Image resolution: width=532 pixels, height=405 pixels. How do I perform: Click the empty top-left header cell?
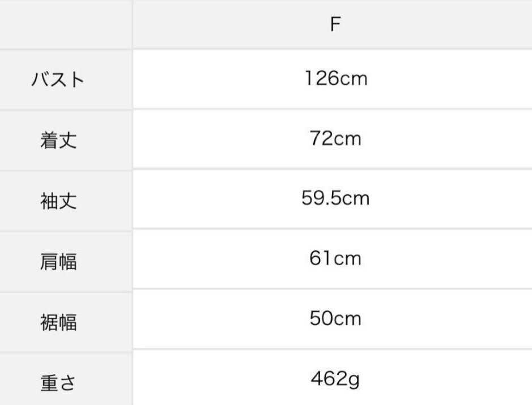click(x=66, y=25)
